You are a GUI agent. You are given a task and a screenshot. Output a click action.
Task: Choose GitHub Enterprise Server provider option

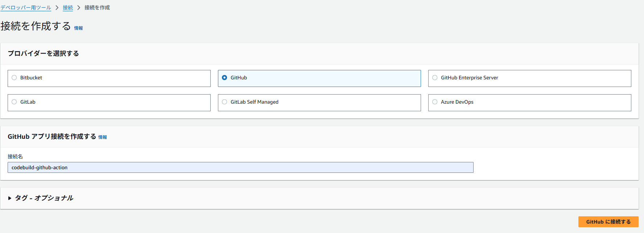point(435,78)
